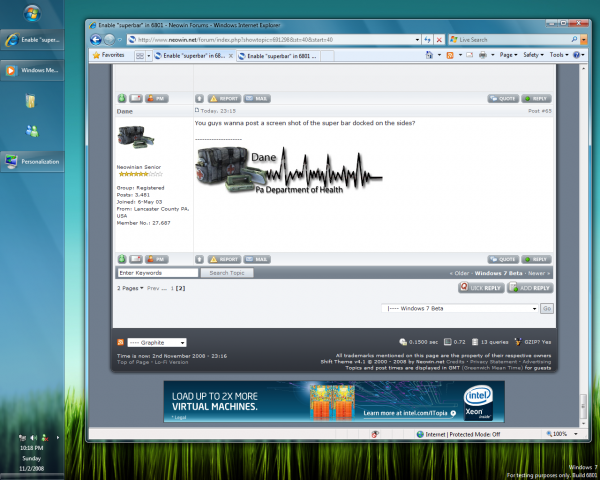The width and height of the screenshot is (600, 480).
Task: Click the Windows Start orb
Action: tap(32, 14)
